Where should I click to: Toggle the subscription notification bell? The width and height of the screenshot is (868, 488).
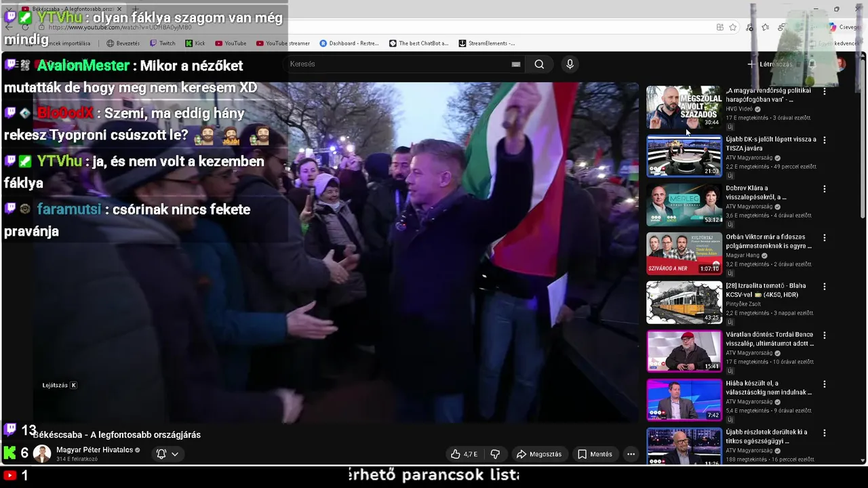pos(161,454)
